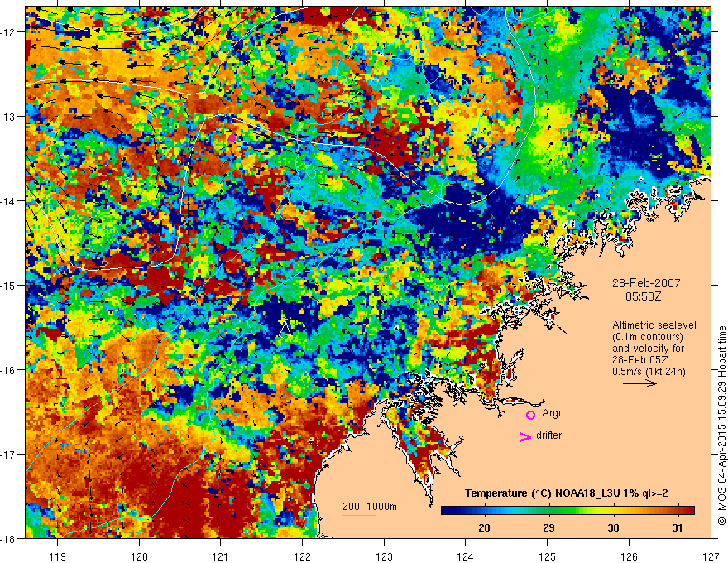728x563 pixels.
Task: Click longitude axis label 124
Action: point(466,556)
